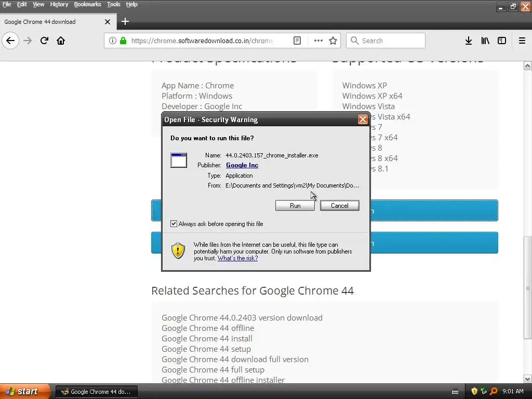Screen dimensions: 532x399
Task: Open What's the risk link
Action: pyautogui.click(x=237, y=258)
